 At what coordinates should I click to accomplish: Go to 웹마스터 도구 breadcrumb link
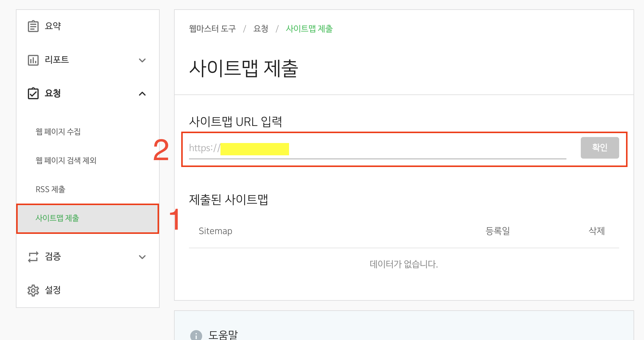click(x=212, y=29)
